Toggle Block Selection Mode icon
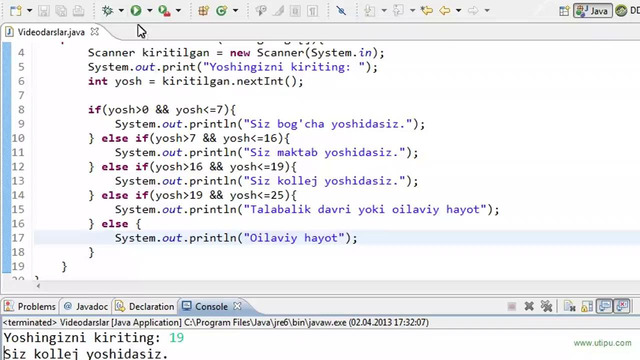This screenshot has width=640, height=360. click(x=295, y=11)
